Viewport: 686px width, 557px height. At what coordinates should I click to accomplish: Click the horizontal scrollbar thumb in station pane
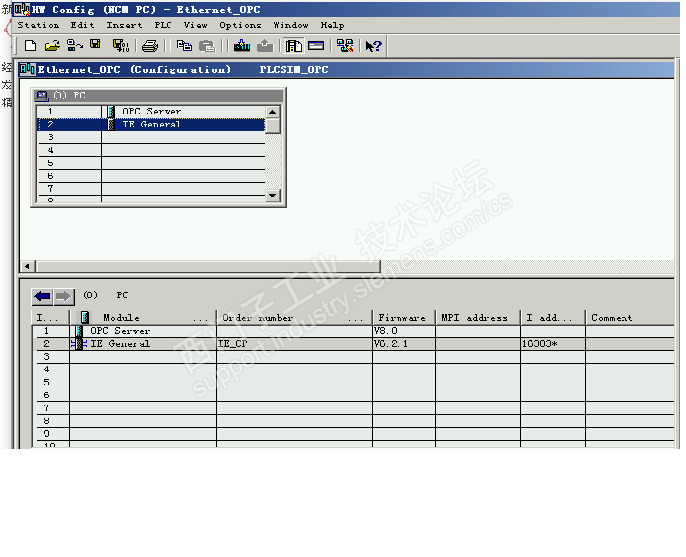point(208,266)
